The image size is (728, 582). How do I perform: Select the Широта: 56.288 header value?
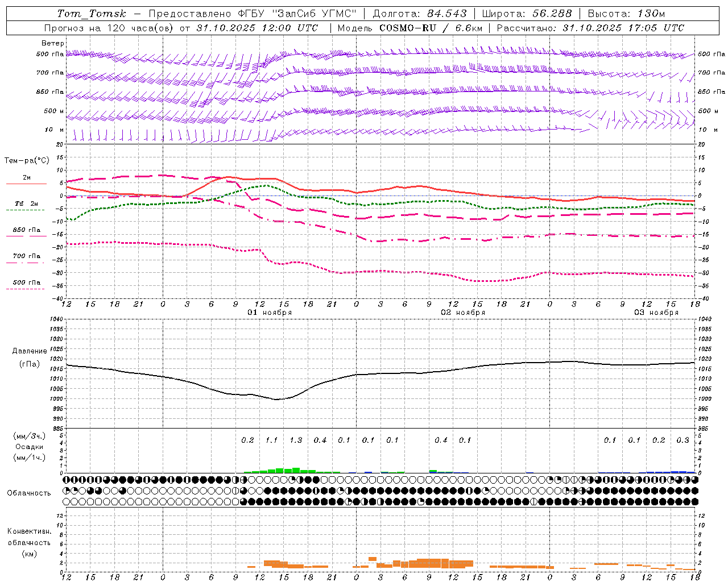pos(527,14)
